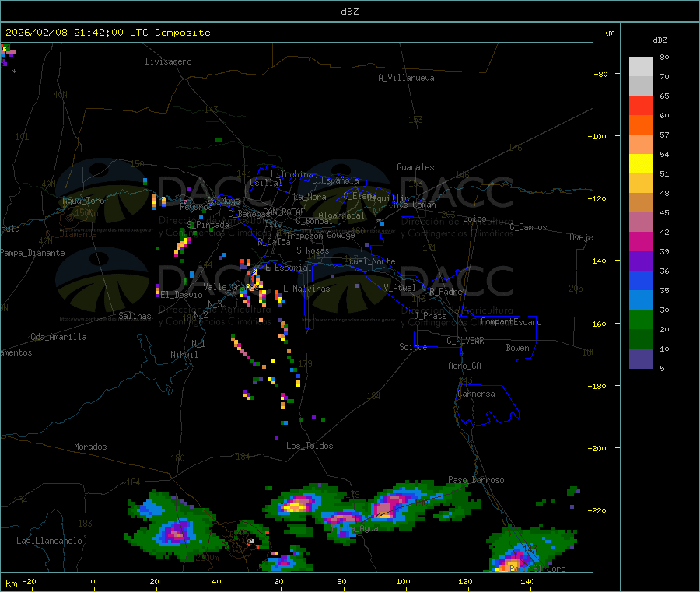Screen dimensions: 700x592
Task: Click the red 60-65 dBZ legend swatch
Action: click(641, 106)
